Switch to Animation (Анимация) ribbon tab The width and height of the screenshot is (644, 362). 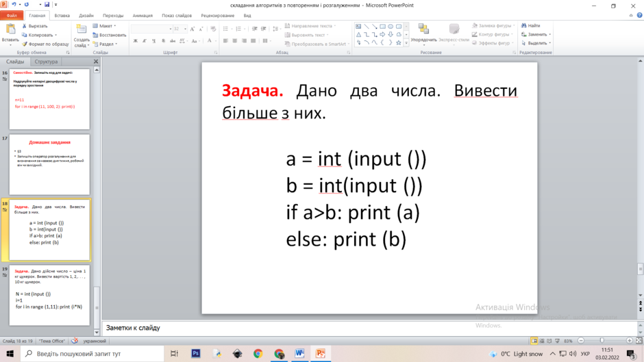pyautogui.click(x=143, y=16)
